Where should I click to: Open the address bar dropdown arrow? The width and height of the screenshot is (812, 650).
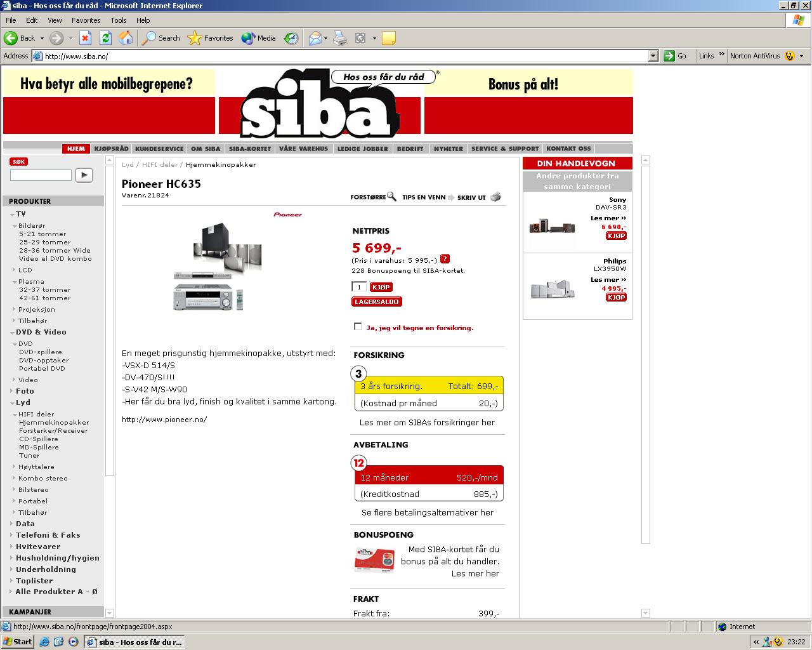pos(653,56)
